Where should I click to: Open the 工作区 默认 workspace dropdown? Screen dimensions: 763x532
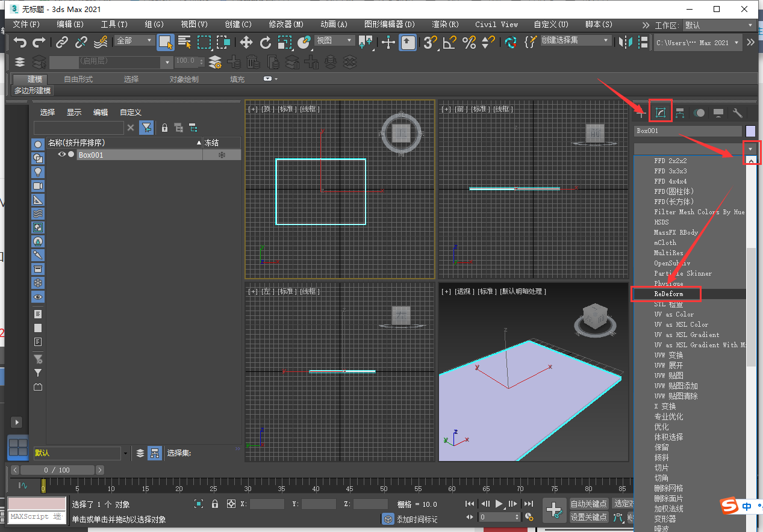(x=719, y=25)
